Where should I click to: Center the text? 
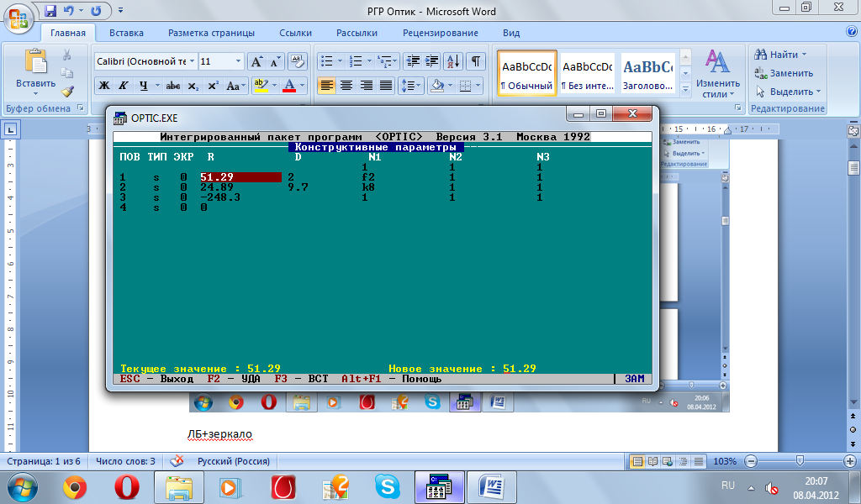pyautogui.click(x=346, y=86)
